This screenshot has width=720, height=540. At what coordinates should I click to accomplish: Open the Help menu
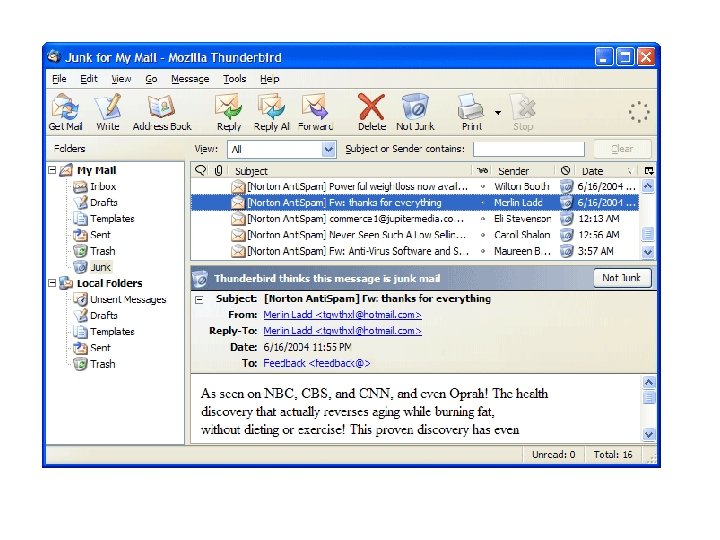click(270, 79)
